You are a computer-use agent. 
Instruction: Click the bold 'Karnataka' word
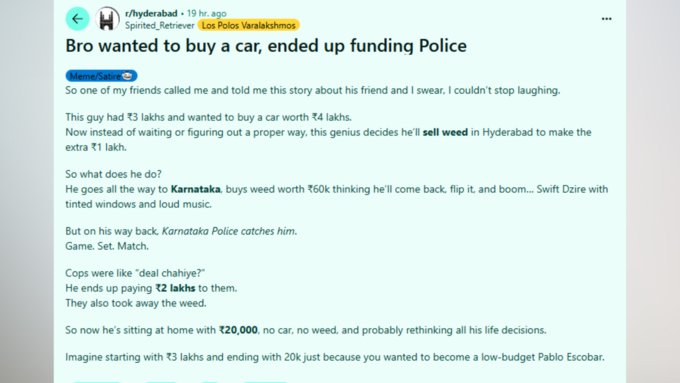[195, 190]
